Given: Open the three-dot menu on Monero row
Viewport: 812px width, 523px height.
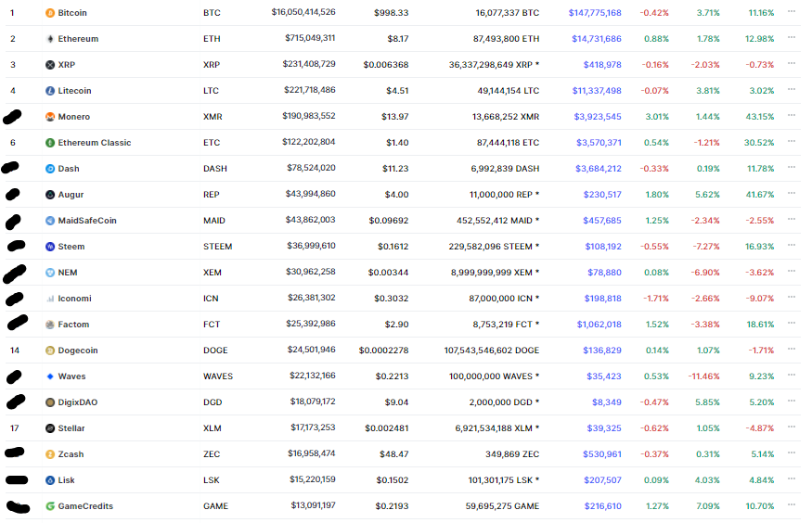Looking at the screenshot, I should 792,115.
